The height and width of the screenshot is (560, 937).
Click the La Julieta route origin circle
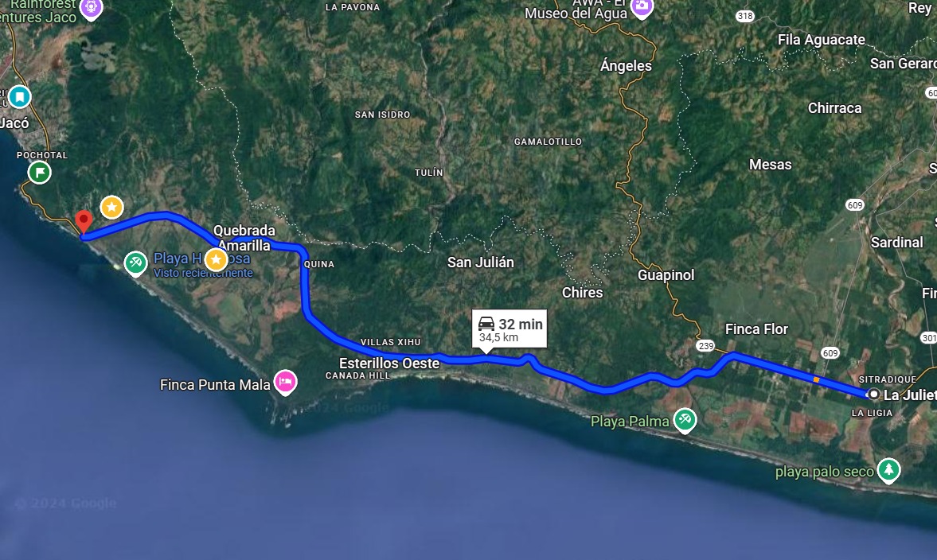pyautogui.click(x=873, y=394)
